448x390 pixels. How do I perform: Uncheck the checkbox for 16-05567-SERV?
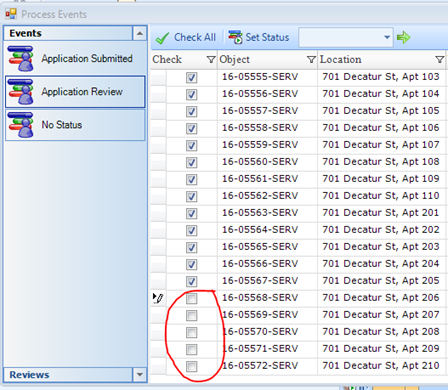click(x=192, y=281)
